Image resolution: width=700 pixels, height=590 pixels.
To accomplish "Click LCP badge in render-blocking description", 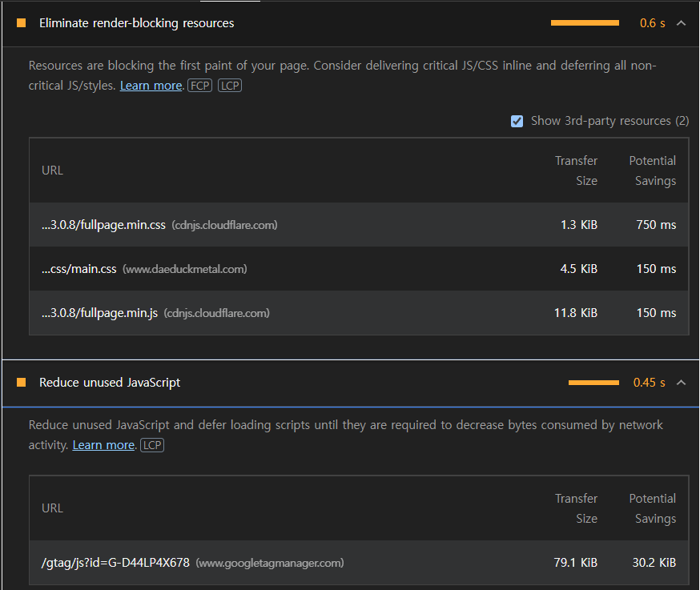I will point(230,85).
